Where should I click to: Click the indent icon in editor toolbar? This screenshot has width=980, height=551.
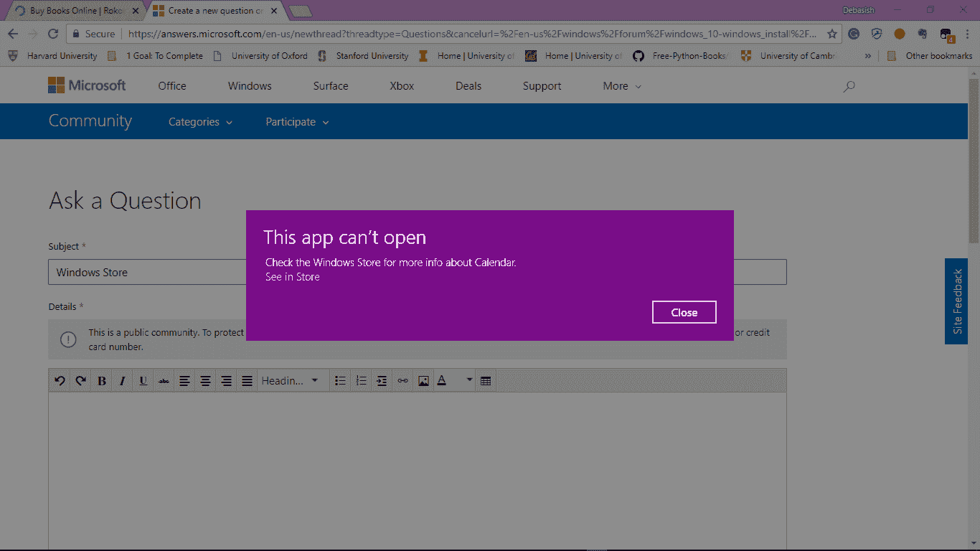382,381
